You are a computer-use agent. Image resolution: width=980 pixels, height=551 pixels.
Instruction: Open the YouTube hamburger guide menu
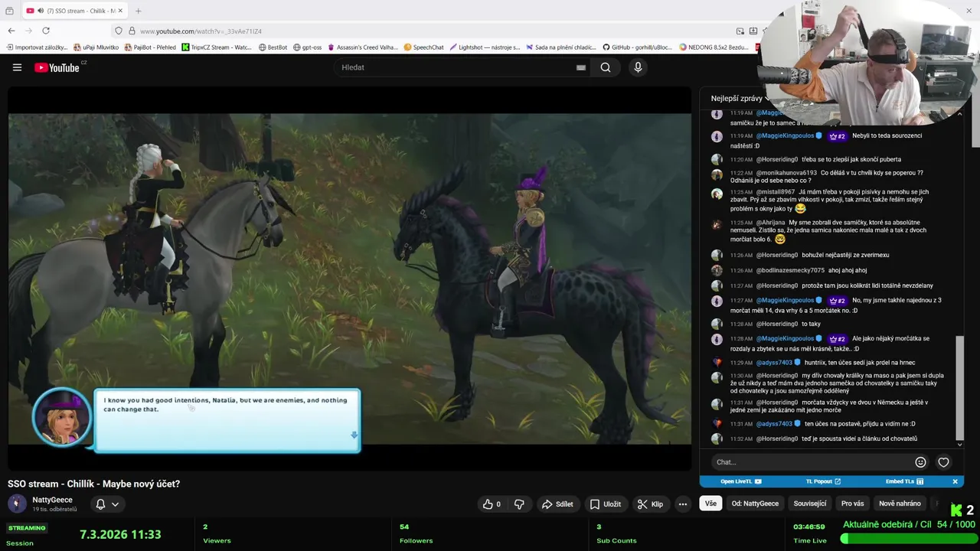[17, 67]
